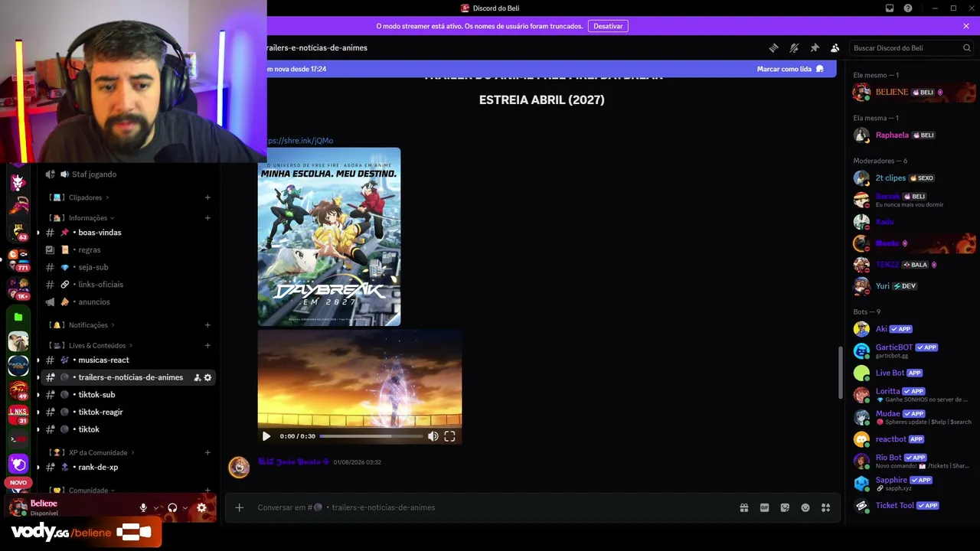Click the search magnifier icon
This screenshot has width=980, height=551.
pyautogui.click(x=966, y=48)
